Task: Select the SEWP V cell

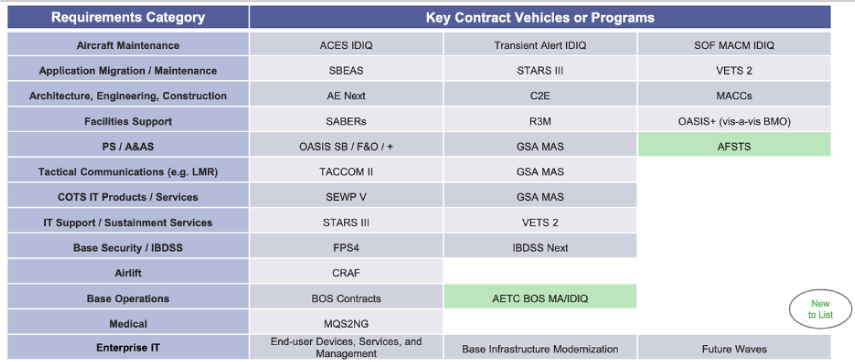Action: 346,197
